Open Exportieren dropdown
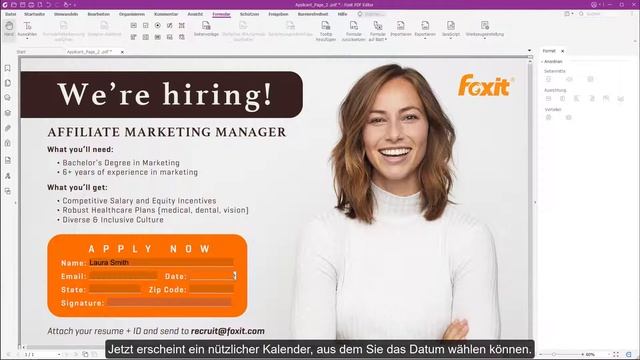Viewport: 640px width, 360px height. click(425, 38)
